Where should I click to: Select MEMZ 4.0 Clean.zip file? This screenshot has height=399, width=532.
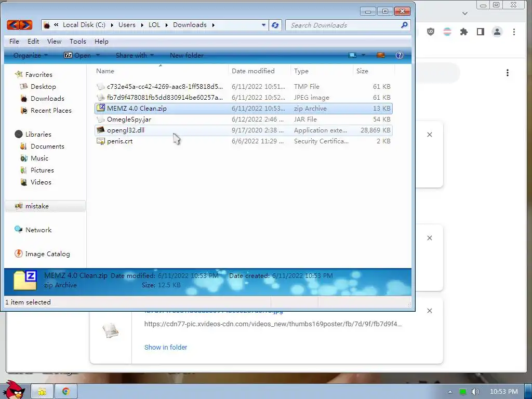click(x=243, y=108)
